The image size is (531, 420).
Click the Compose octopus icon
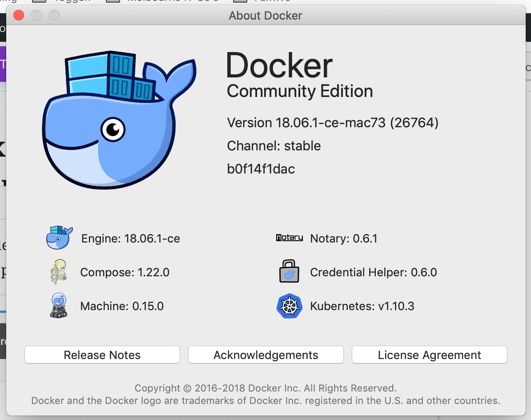pyautogui.click(x=59, y=272)
